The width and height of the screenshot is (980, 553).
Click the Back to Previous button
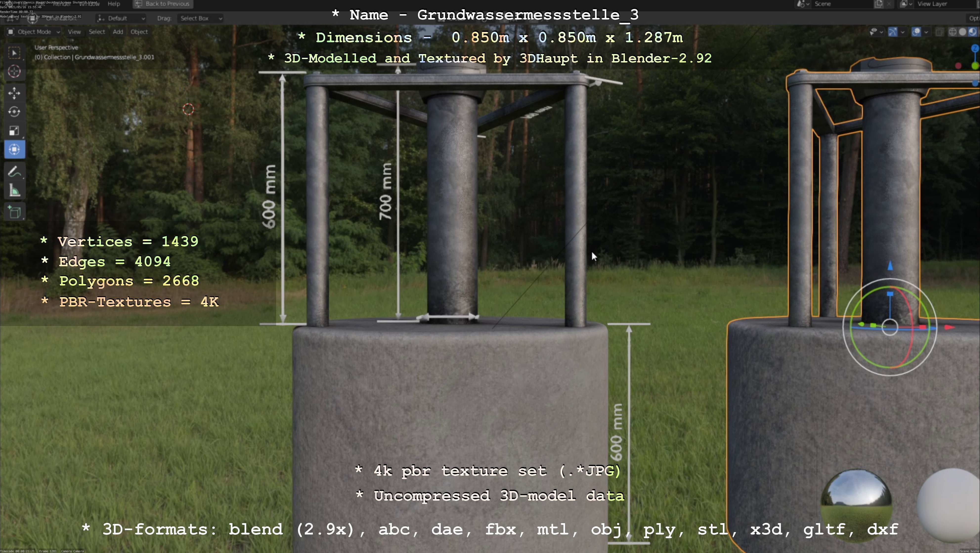[163, 4]
